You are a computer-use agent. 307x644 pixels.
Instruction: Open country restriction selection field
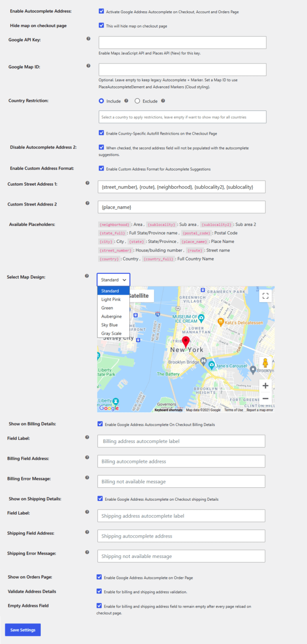182,117
